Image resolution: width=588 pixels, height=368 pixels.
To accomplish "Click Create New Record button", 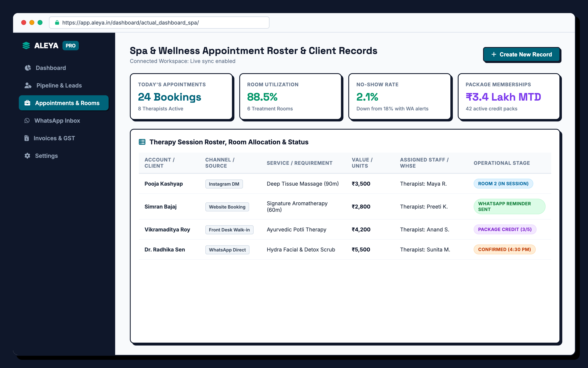I will point(521,54).
